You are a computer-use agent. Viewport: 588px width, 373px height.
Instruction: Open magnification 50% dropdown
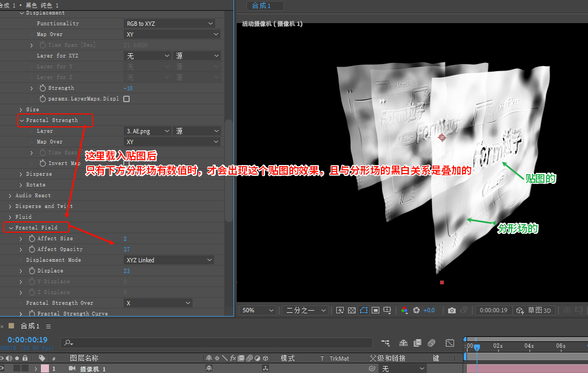tap(258, 310)
